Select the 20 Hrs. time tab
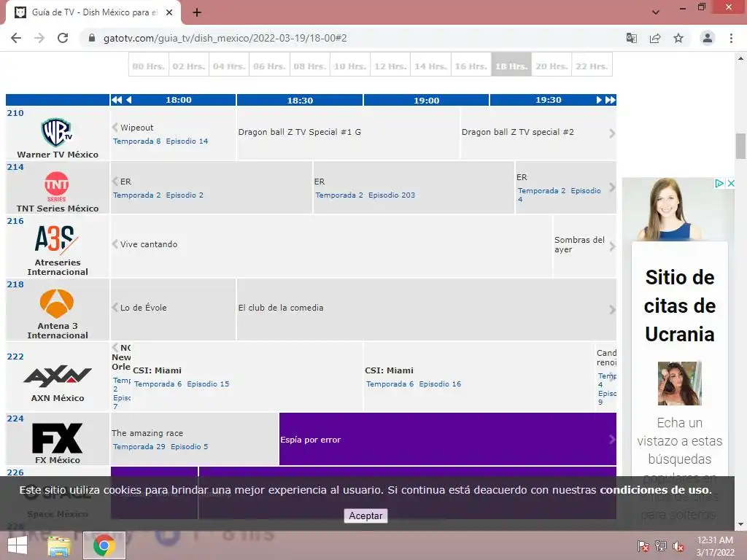This screenshot has width=747, height=560. click(551, 66)
